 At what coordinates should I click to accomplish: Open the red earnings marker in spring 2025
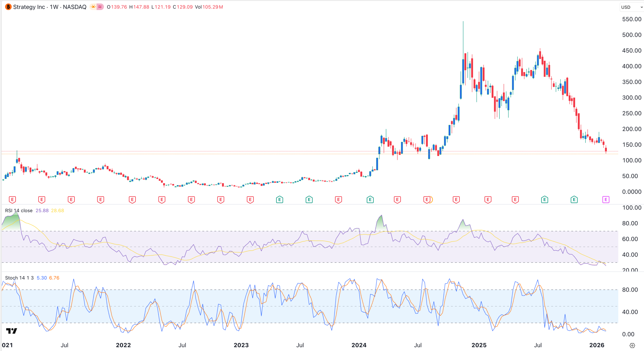[x=515, y=200]
